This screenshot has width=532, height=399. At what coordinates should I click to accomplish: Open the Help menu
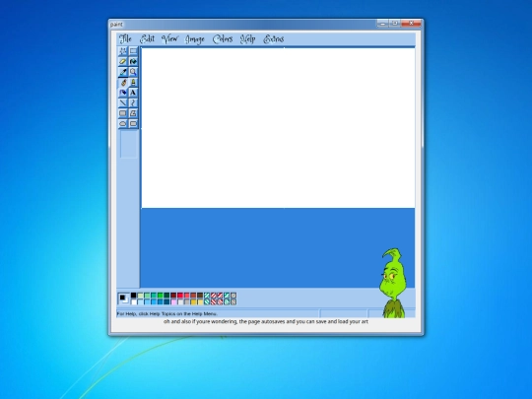[247, 39]
